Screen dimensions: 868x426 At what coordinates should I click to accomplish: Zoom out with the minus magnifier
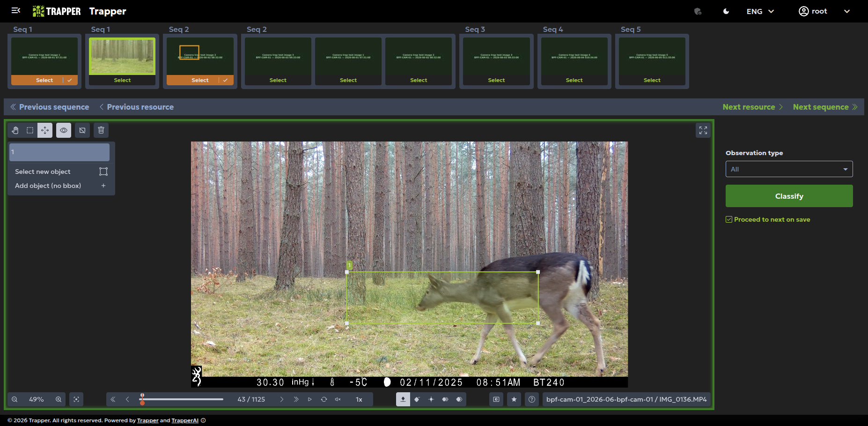(x=15, y=399)
